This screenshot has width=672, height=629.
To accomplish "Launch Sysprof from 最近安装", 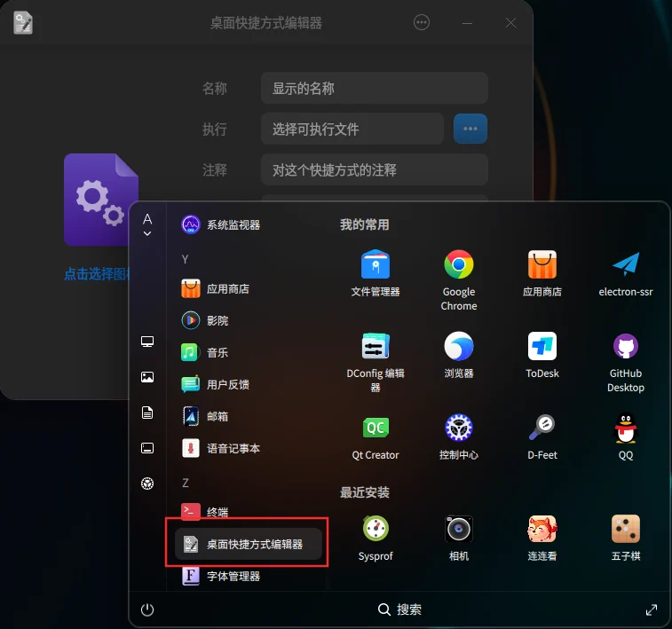I will (x=376, y=538).
